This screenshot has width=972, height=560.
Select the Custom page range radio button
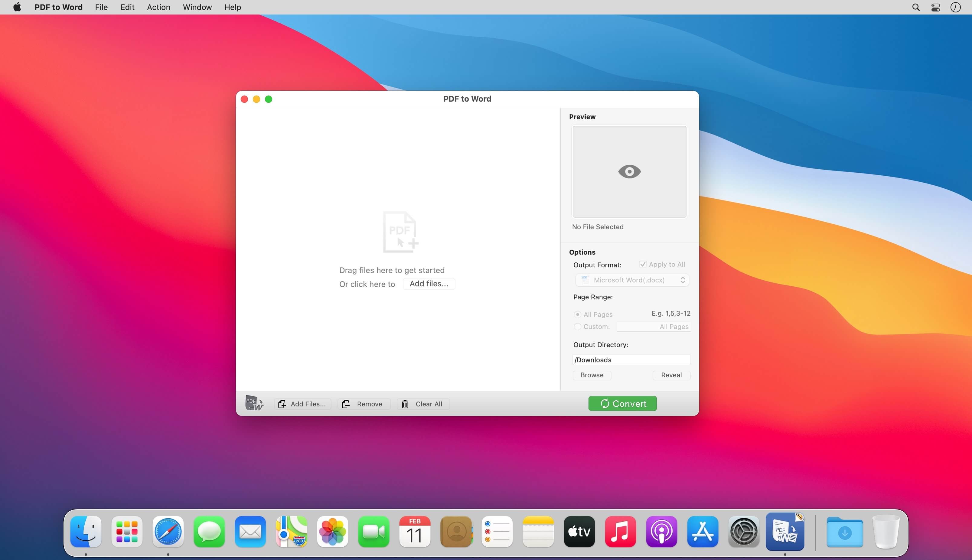pos(577,327)
